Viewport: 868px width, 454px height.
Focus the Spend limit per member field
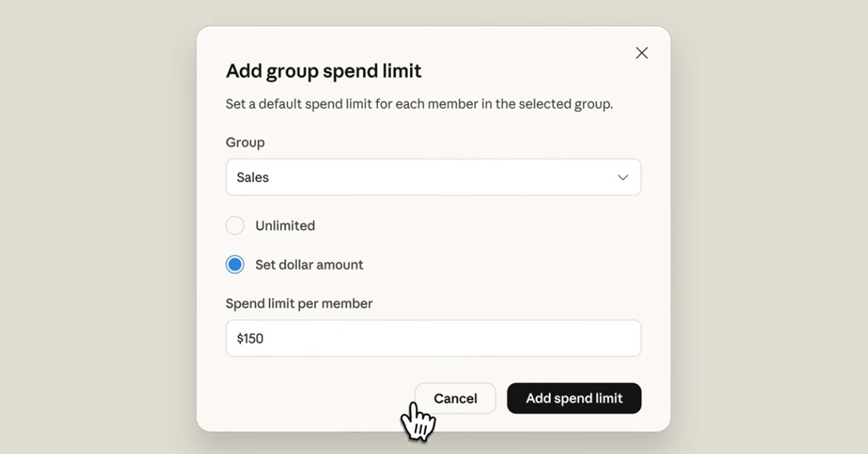[433, 338]
